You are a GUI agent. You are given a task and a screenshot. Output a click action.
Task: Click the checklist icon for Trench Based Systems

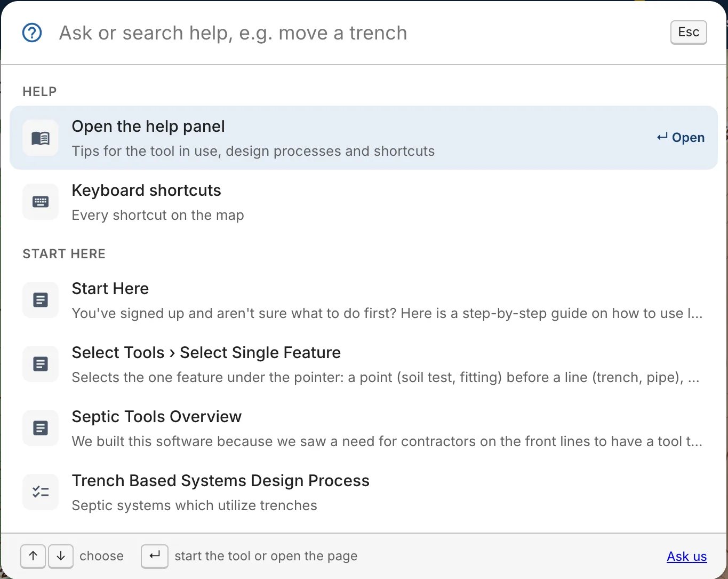(41, 492)
